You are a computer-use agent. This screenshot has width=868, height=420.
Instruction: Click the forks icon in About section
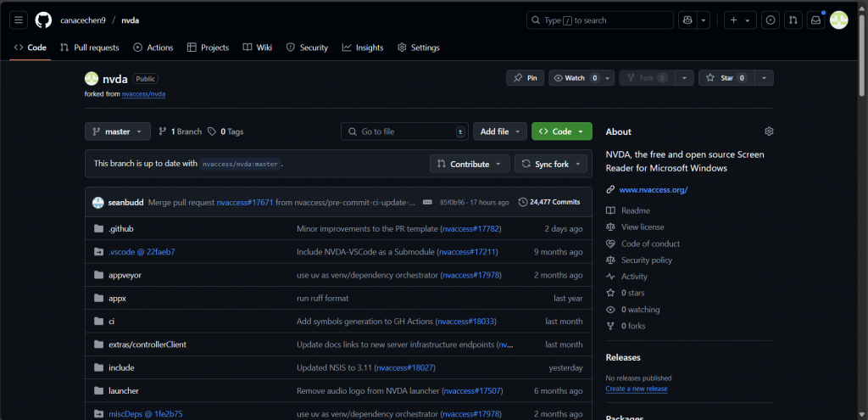click(610, 326)
